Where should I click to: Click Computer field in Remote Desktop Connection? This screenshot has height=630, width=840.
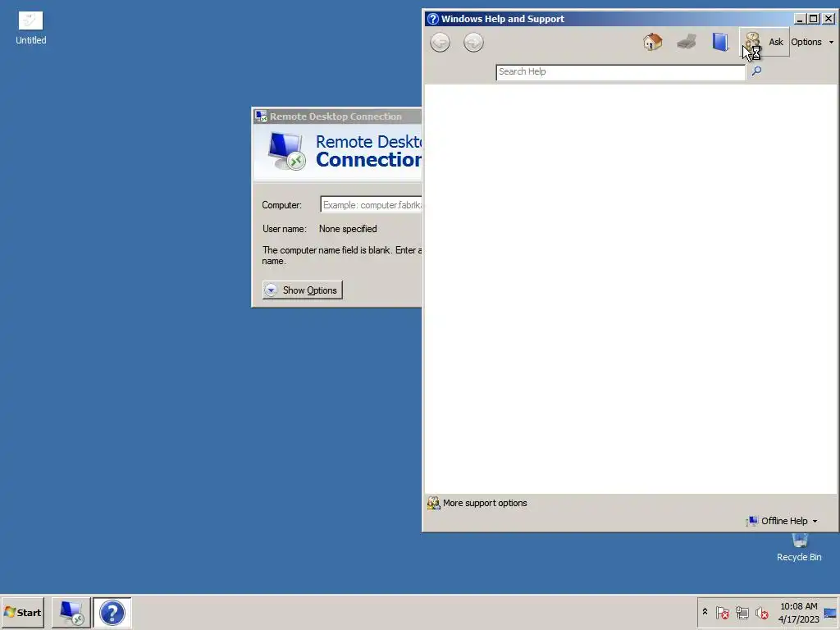372,204
